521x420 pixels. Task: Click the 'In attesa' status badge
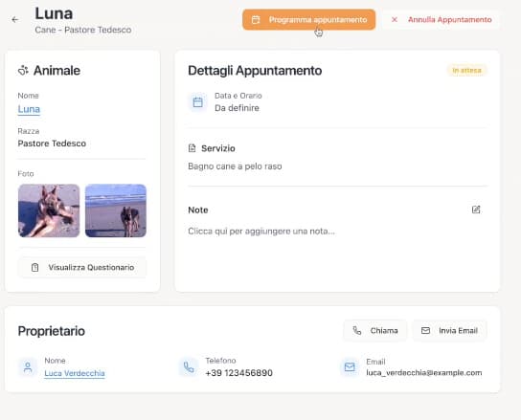click(466, 71)
